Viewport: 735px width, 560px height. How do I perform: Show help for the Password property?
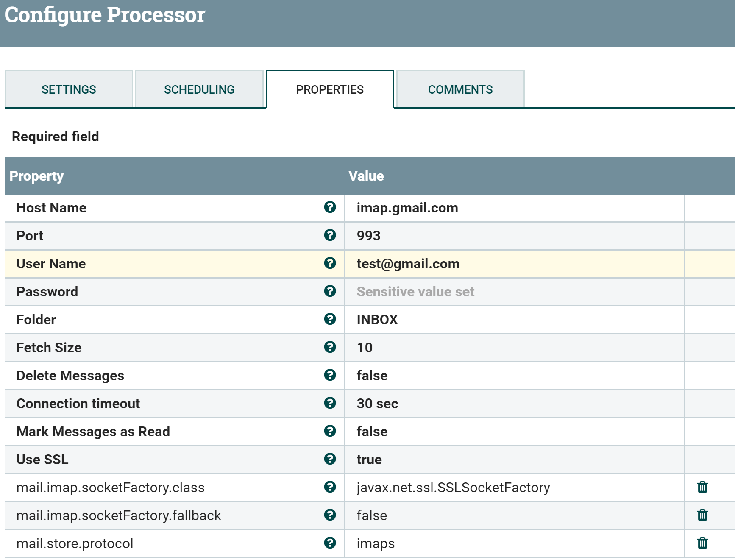tap(330, 291)
